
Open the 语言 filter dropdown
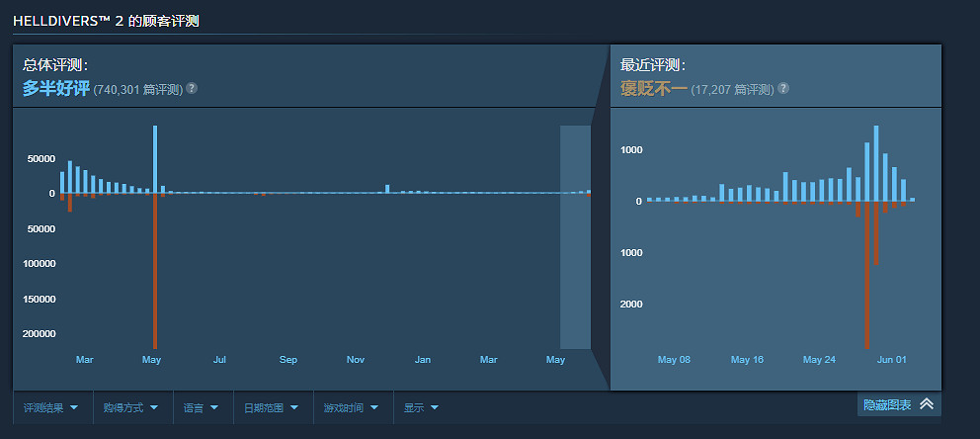201,407
